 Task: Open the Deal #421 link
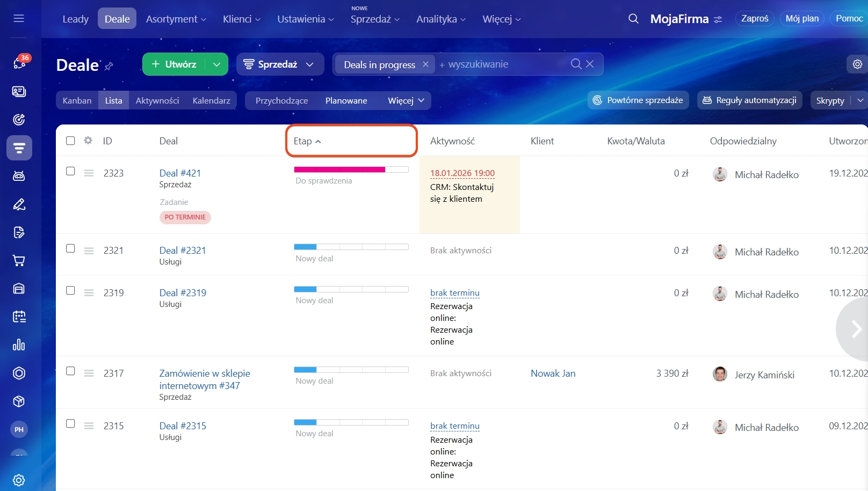[180, 173]
